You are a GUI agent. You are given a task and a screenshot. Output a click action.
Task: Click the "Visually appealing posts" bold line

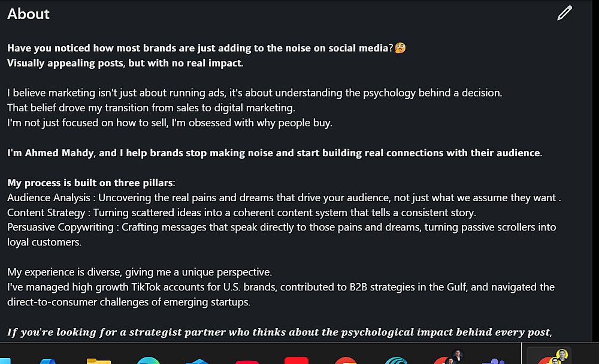pos(125,63)
